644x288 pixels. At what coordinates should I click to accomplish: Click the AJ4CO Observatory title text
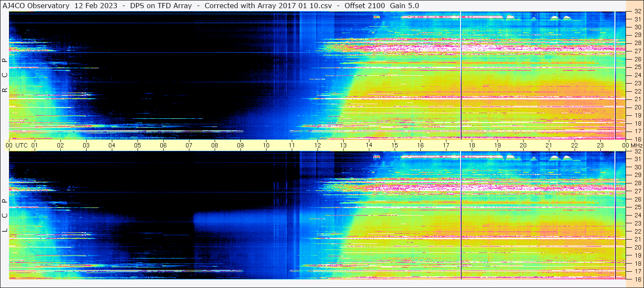pyautogui.click(x=36, y=6)
